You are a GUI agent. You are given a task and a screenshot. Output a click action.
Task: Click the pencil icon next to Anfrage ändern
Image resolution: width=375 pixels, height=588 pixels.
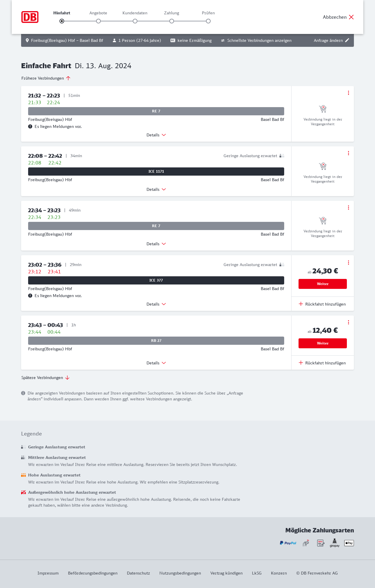(347, 40)
